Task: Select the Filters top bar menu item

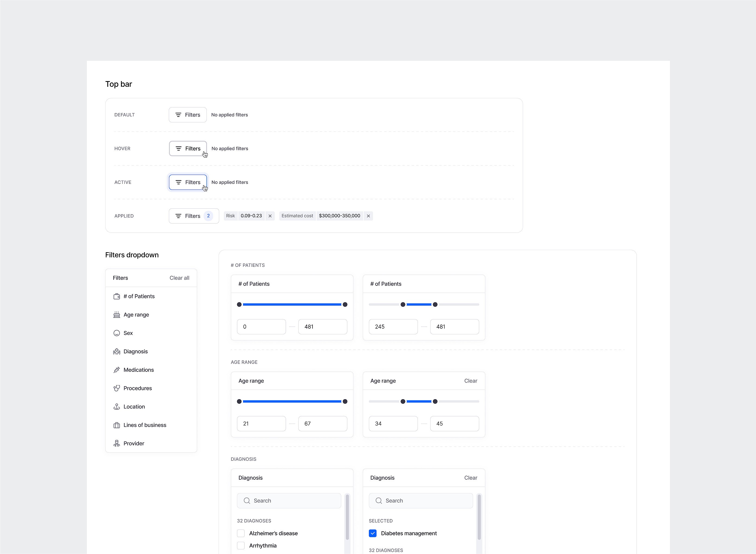Action: tap(188, 114)
